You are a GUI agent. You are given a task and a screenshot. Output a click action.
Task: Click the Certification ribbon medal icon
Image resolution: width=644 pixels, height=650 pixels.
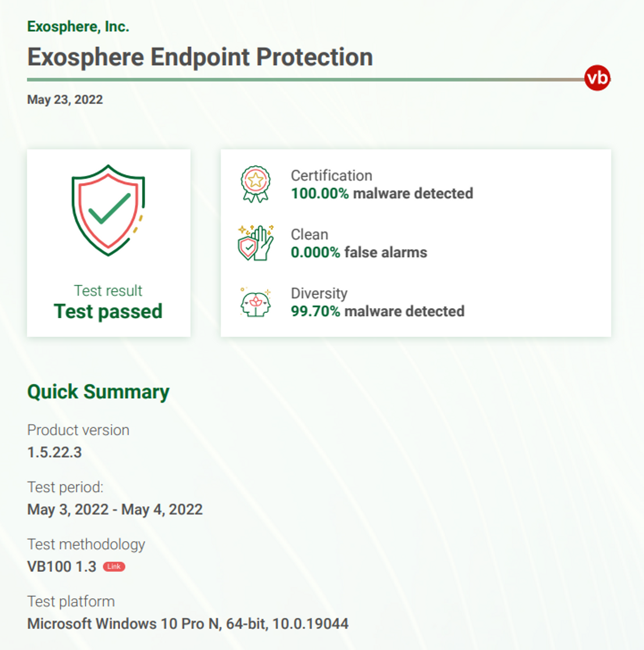(255, 184)
